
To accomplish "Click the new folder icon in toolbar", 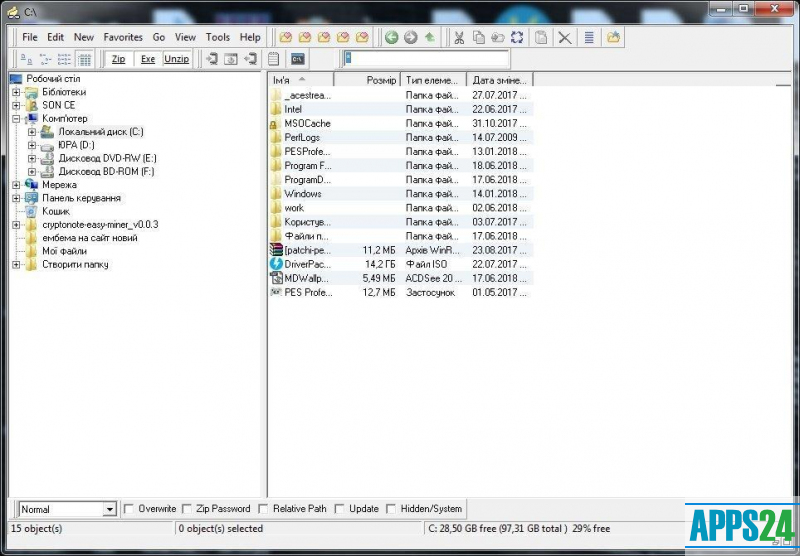I will tap(613, 37).
